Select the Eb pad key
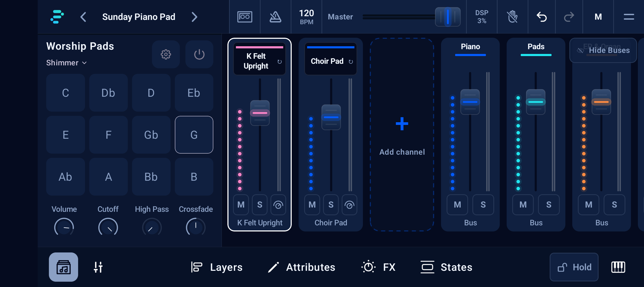 click(x=194, y=93)
